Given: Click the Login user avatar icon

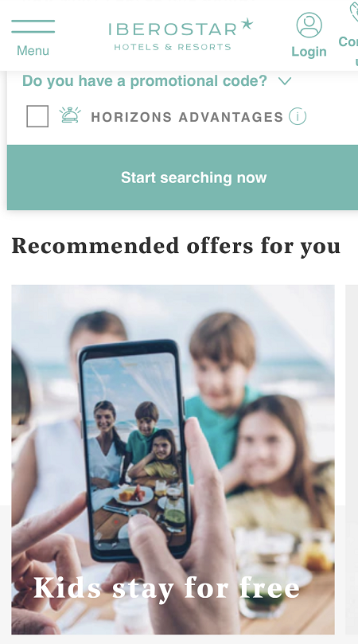Looking at the screenshot, I should [309, 25].
